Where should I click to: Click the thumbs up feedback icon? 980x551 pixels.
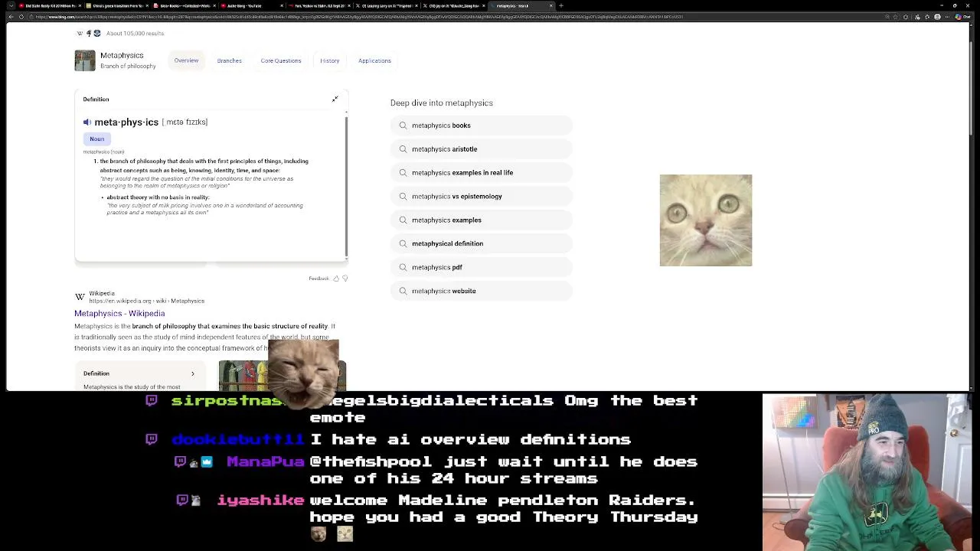pyautogui.click(x=335, y=279)
